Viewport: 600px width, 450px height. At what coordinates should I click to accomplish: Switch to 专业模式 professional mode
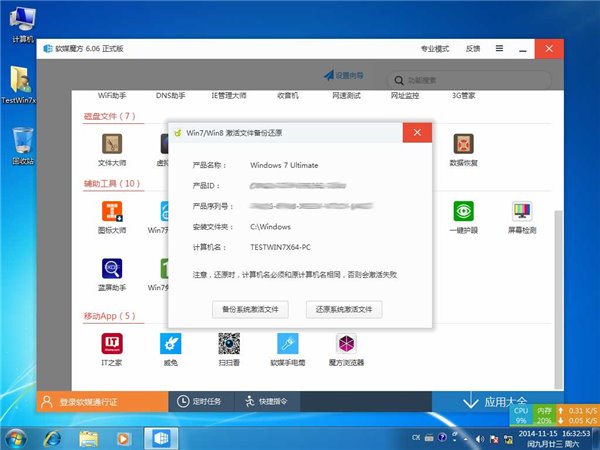coord(435,49)
